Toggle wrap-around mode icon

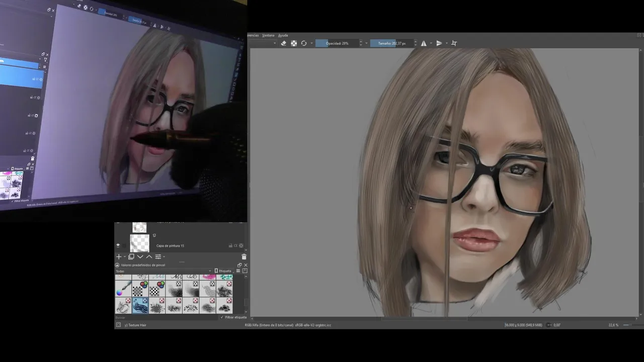click(454, 43)
